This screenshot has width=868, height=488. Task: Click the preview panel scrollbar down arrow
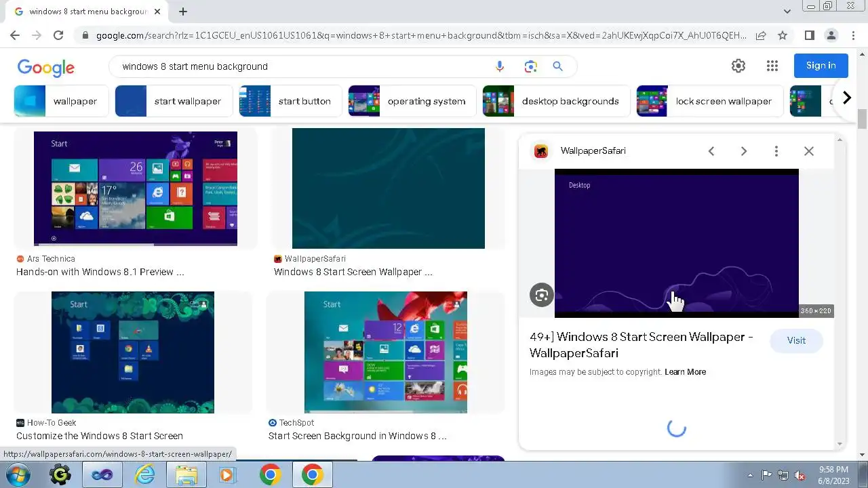840,445
